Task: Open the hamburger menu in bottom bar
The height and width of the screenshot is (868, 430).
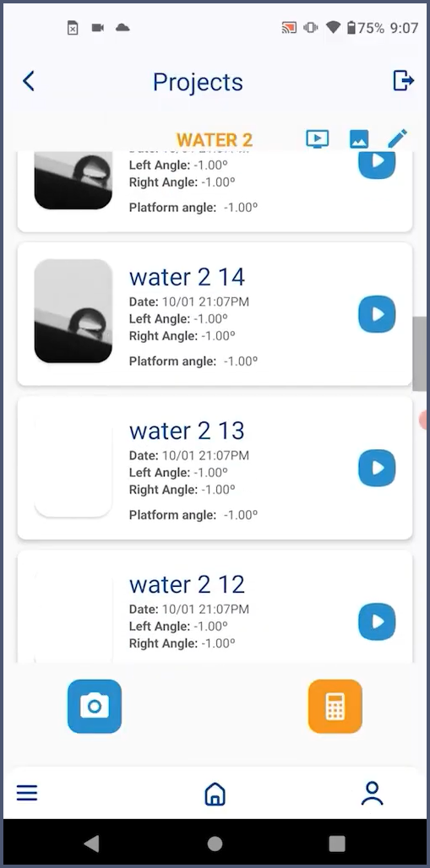Action: point(26,793)
